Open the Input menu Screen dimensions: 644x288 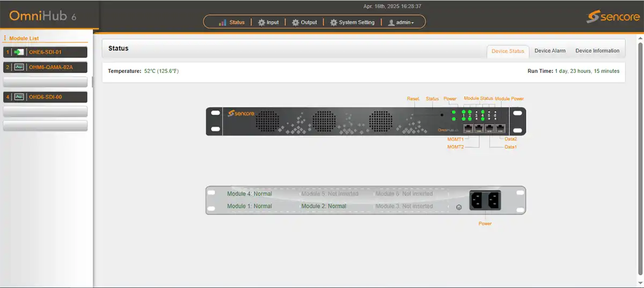click(268, 23)
